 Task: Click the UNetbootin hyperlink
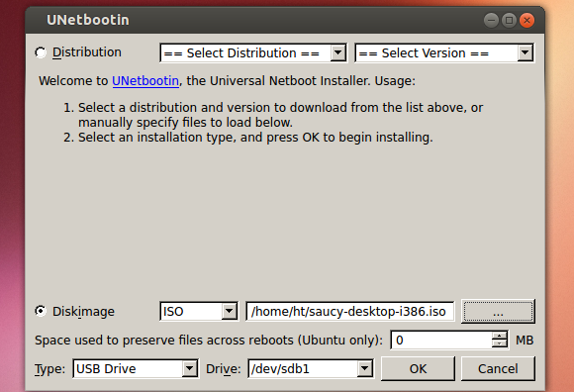[x=145, y=81]
